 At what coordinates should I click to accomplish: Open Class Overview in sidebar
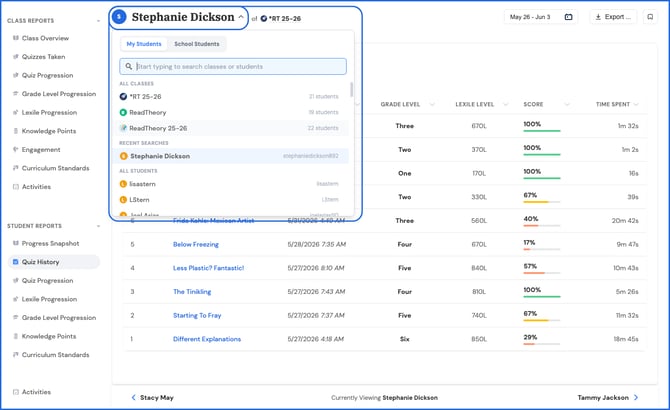click(45, 38)
